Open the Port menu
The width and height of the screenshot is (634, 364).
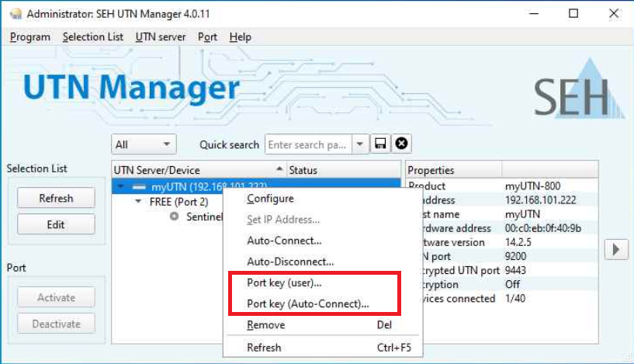pyautogui.click(x=207, y=37)
